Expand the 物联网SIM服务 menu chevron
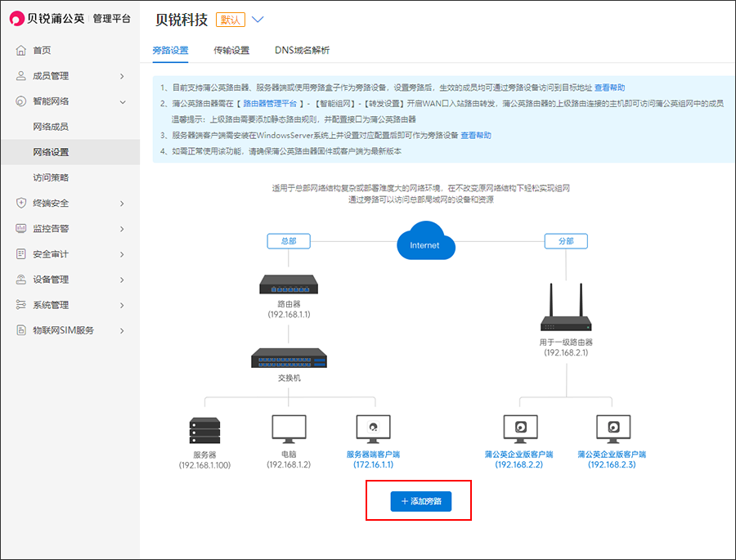736x560 pixels. click(x=122, y=330)
